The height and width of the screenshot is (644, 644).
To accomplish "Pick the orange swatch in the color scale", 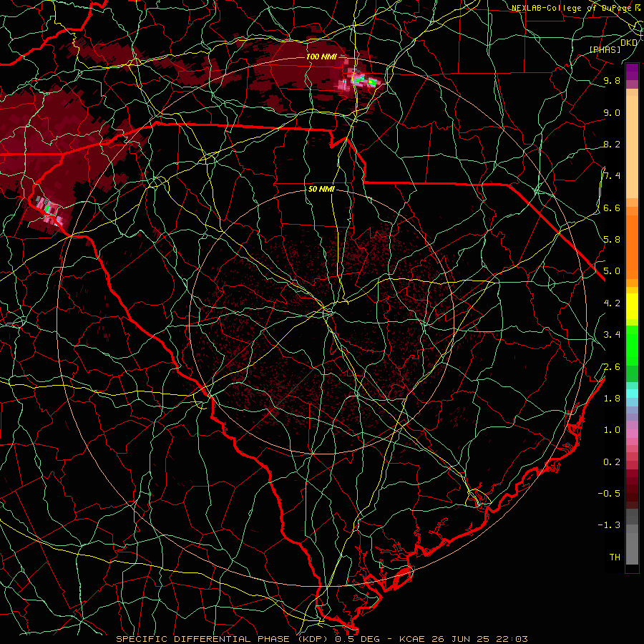I will click(x=632, y=246).
